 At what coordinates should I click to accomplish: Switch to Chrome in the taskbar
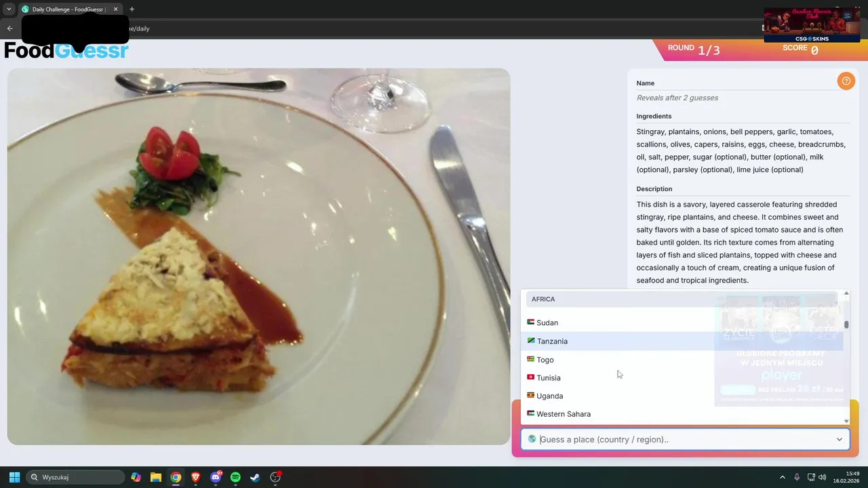tap(176, 477)
